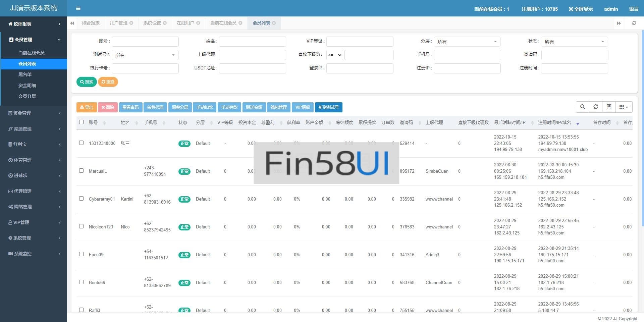Click the table search magnifier icon

pos(583,107)
